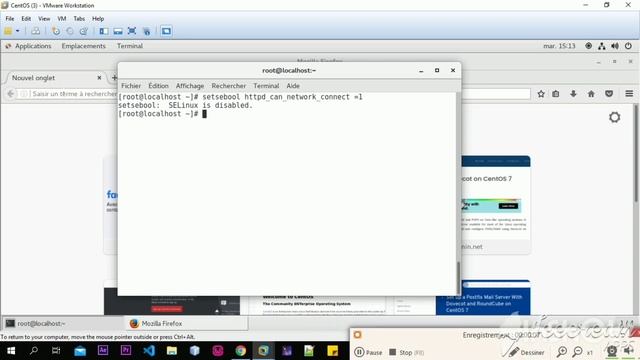Switch to root@localhost taskbar entry
Screen dimensions: 640x360
point(63,323)
